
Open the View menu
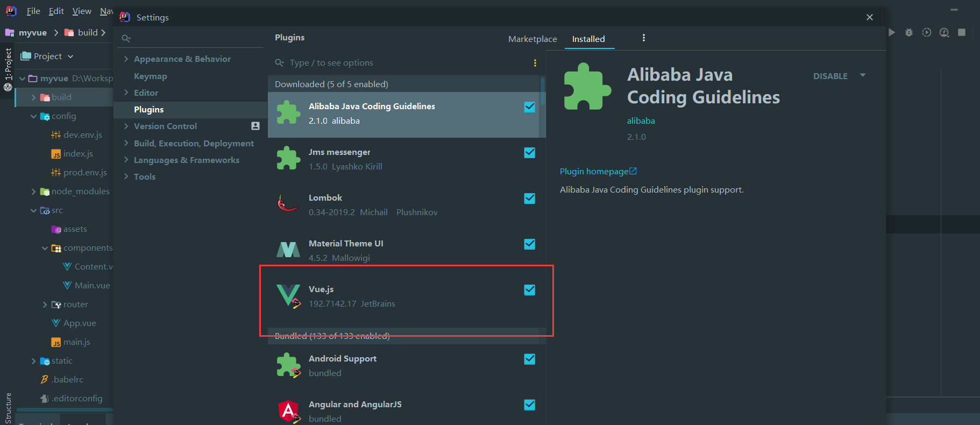(x=82, y=11)
